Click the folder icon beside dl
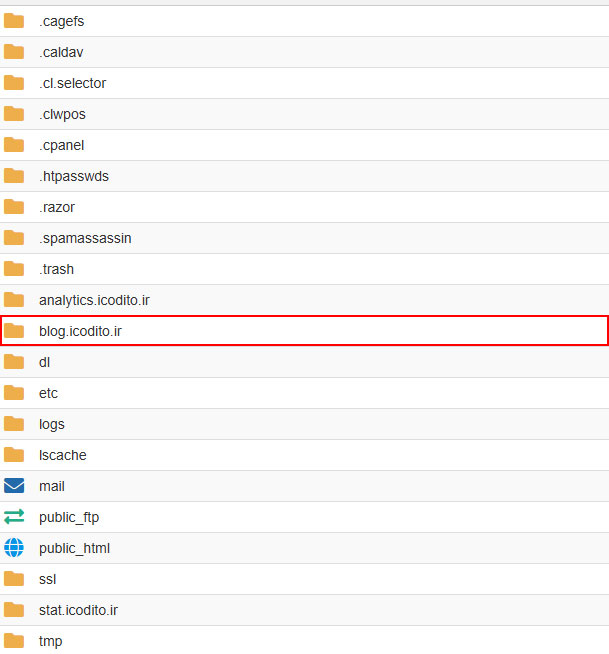This screenshot has width=609, height=654. pyautogui.click(x=14, y=362)
